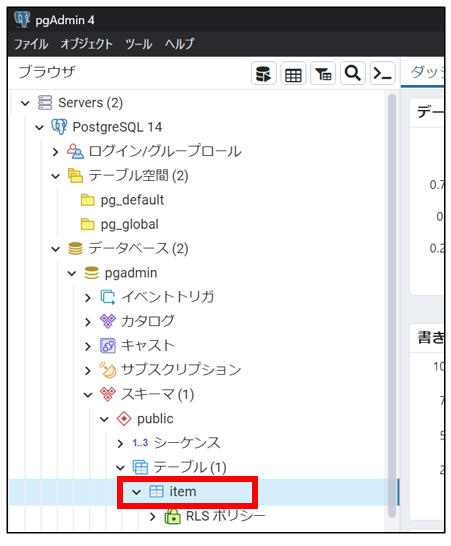This screenshot has height=546, width=451.
Task: Click the ログイン/グループロール users icon
Action: (x=75, y=151)
